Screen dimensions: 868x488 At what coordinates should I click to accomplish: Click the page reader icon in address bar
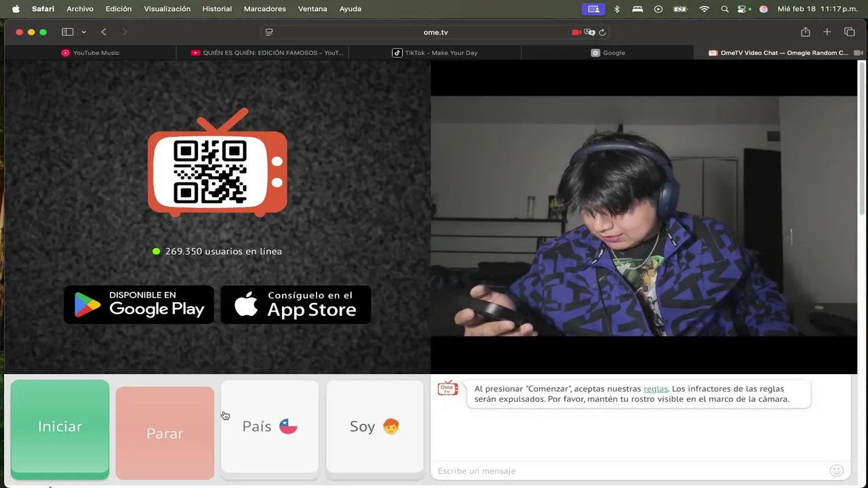[269, 32]
